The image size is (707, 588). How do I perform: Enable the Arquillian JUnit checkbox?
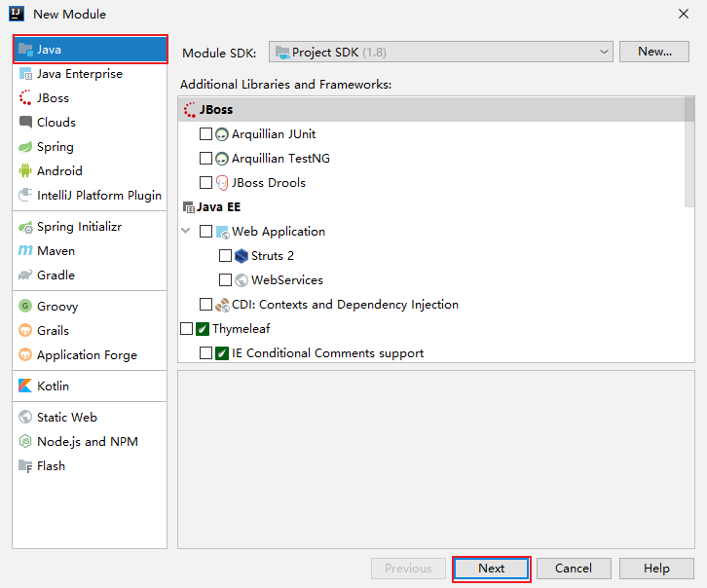click(x=205, y=134)
